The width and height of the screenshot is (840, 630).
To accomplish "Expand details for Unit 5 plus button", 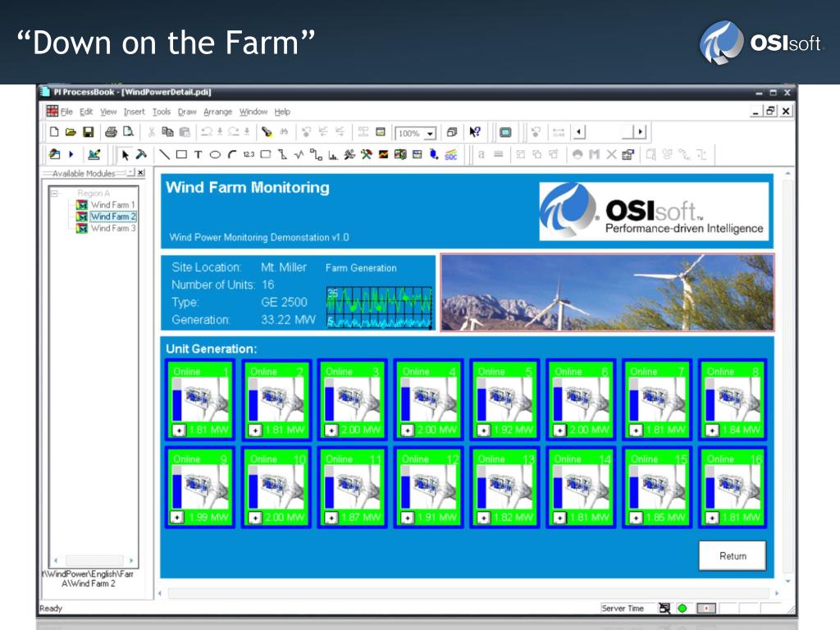I will pyautogui.click(x=483, y=430).
